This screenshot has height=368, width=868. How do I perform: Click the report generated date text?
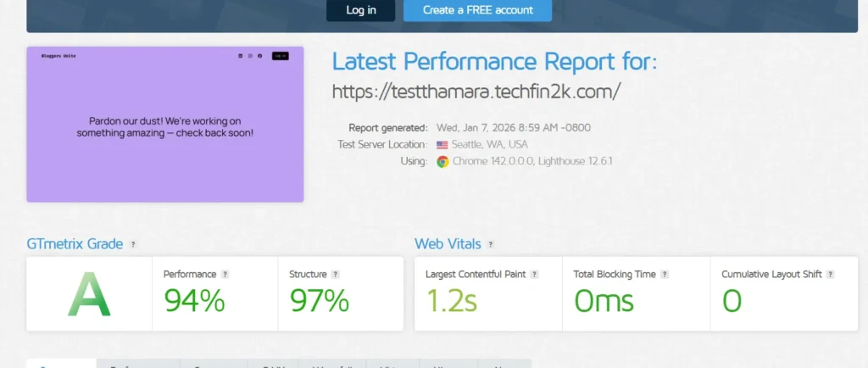(514, 128)
